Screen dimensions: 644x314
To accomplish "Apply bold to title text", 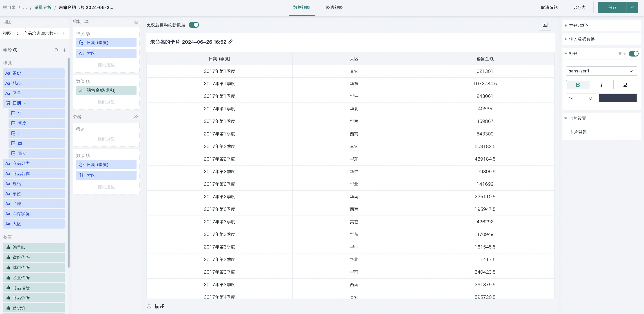I will click(578, 85).
